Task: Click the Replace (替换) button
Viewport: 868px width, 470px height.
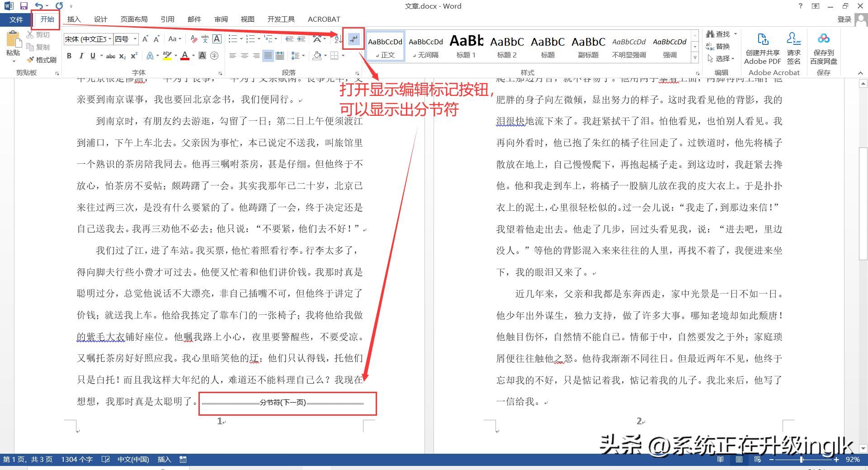Action: 718,46
